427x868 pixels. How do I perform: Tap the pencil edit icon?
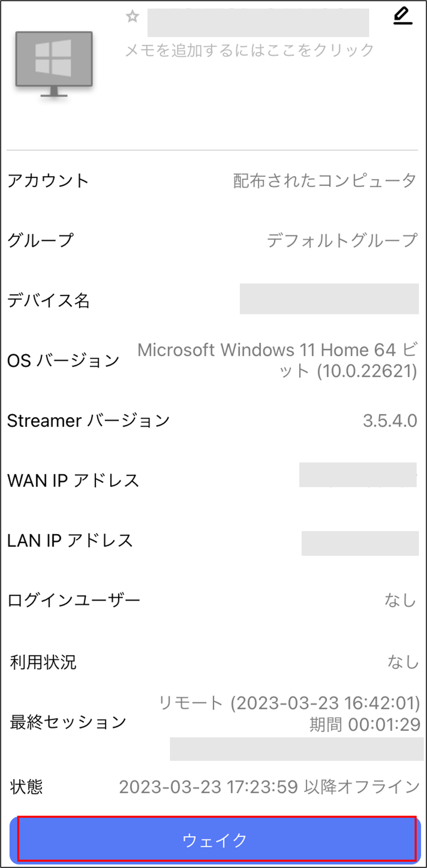click(403, 16)
